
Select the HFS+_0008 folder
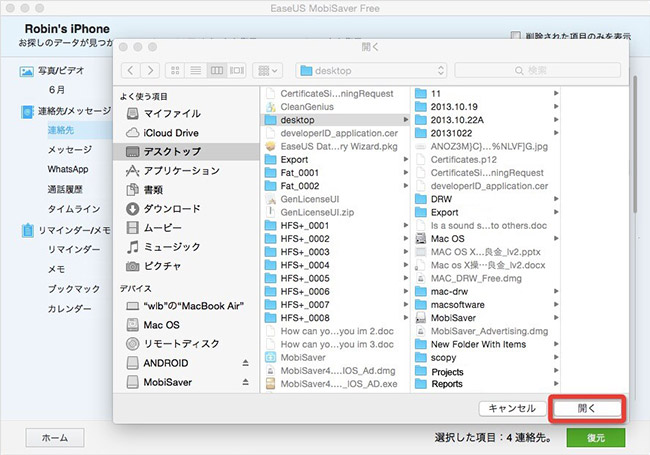(335, 318)
